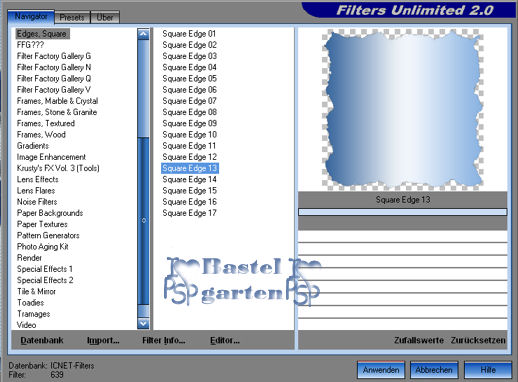
Task: Click the scroll down arrow in category list
Action: (143, 323)
